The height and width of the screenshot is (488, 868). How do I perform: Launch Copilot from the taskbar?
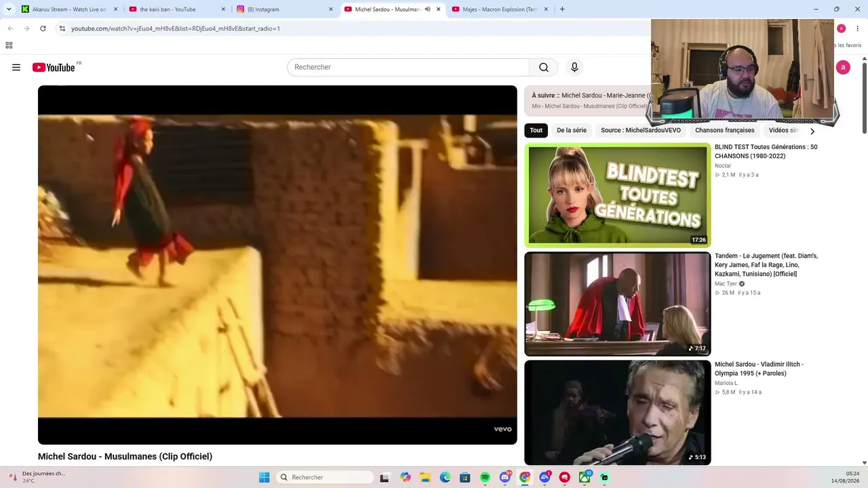[x=406, y=477]
